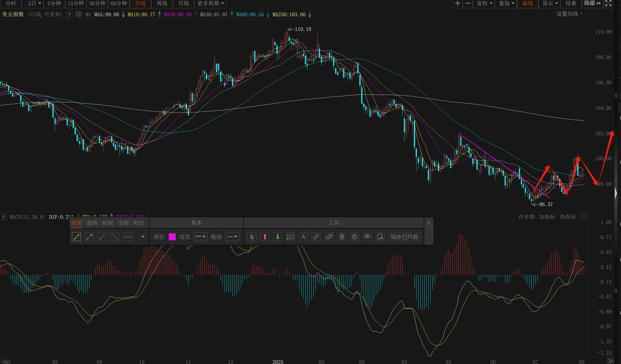
Task: Click the save-drawing icon beside the eye
Action: click(380, 237)
